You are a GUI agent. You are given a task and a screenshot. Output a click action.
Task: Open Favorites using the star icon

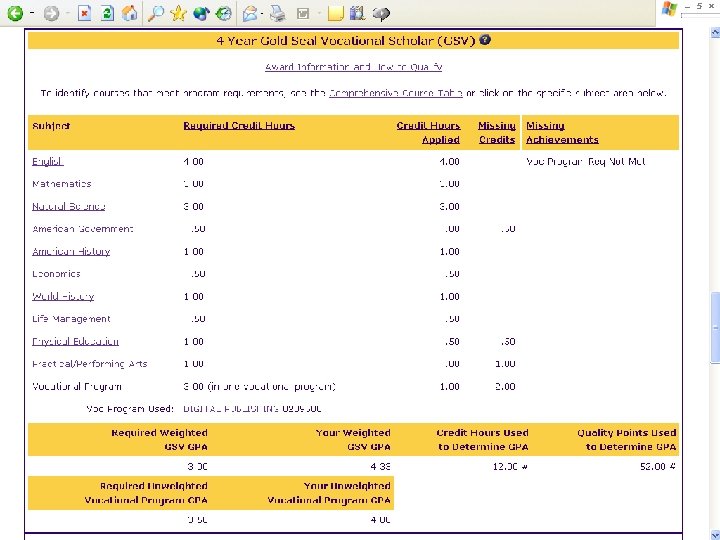(x=178, y=13)
